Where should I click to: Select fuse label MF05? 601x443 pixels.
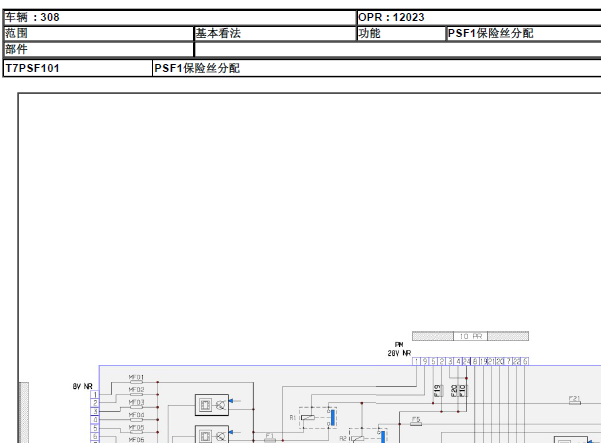[x=136, y=427]
